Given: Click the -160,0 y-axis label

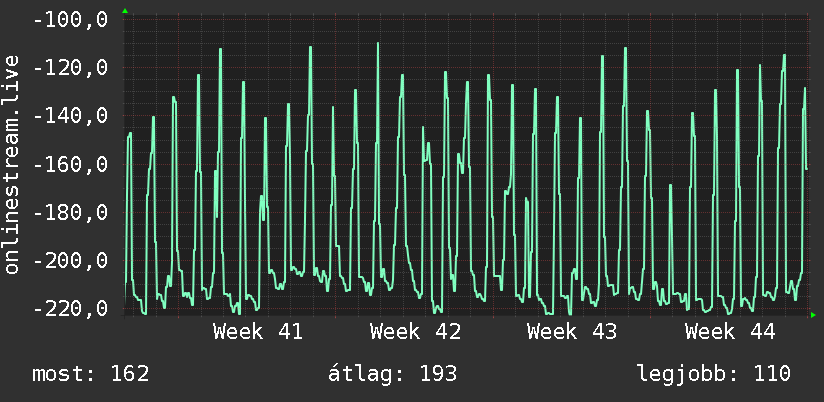Looking at the screenshot, I should click(70, 164).
